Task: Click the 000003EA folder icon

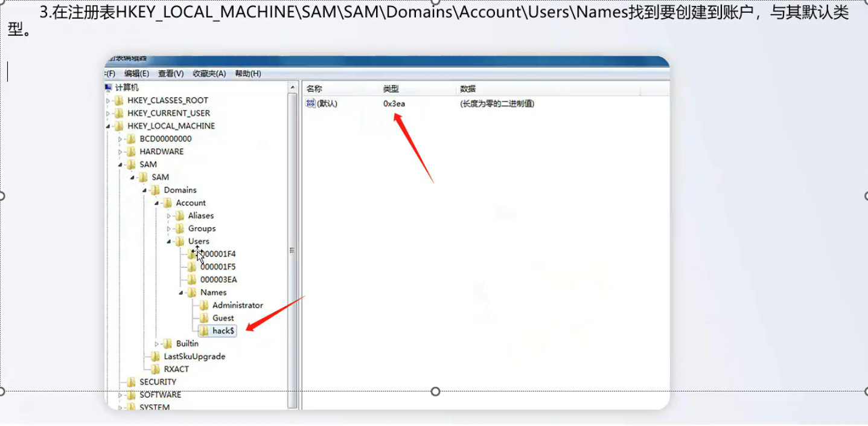Action: click(192, 279)
